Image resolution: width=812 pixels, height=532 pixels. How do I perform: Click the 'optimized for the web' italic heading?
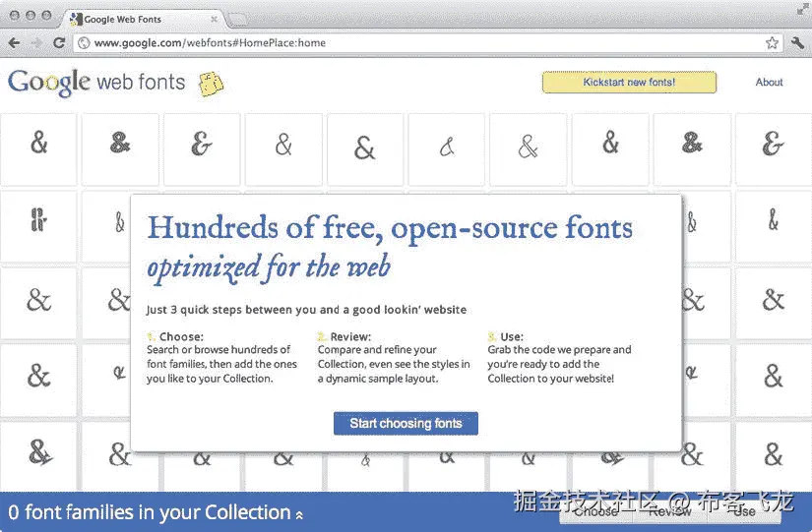[269, 268]
